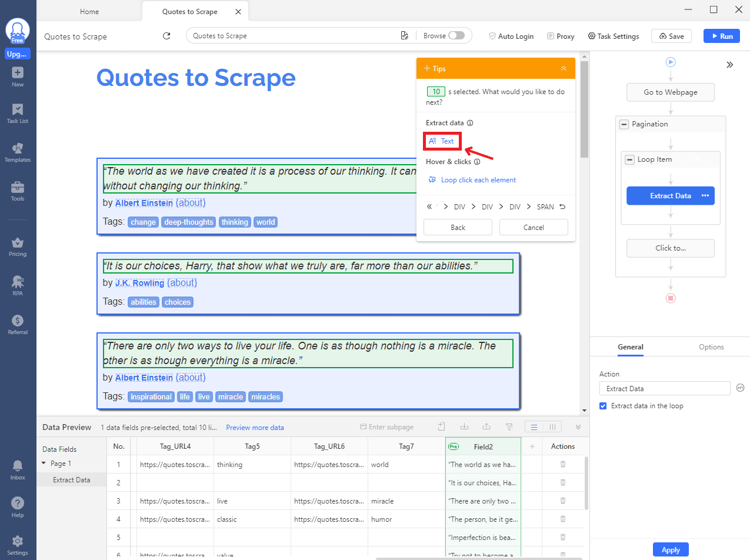Switch to the Options tab
Screen dimensions: 750x560
(x=711, y=347)
